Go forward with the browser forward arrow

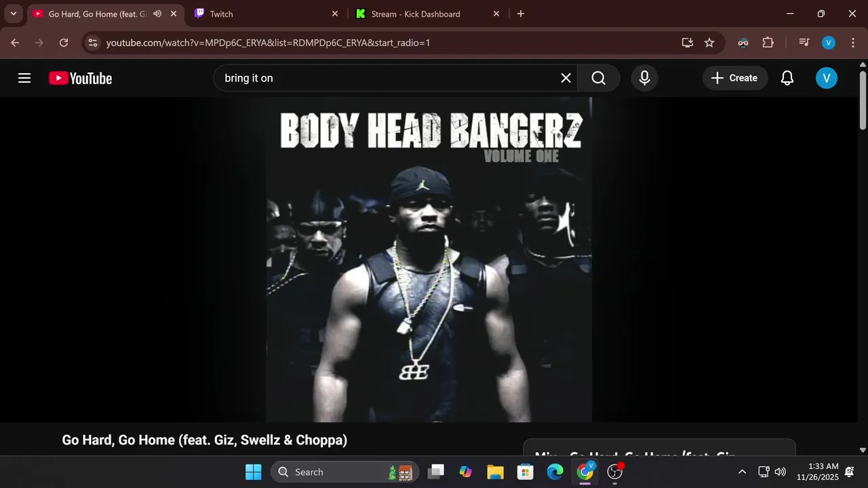pos(39,43)
